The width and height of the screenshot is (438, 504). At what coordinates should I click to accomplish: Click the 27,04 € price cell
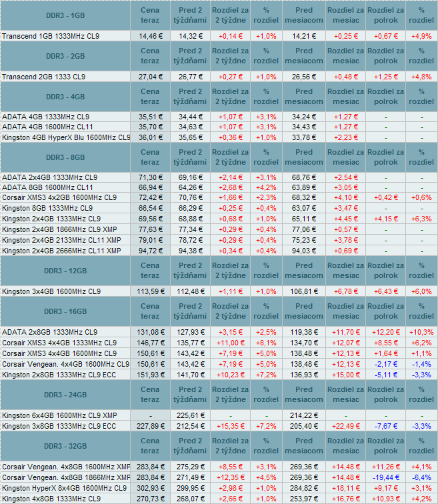coord(151,77)
